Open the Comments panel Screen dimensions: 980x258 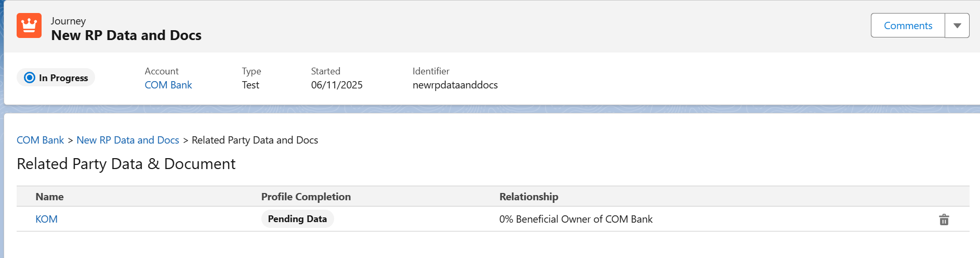[x=907, y=25]
